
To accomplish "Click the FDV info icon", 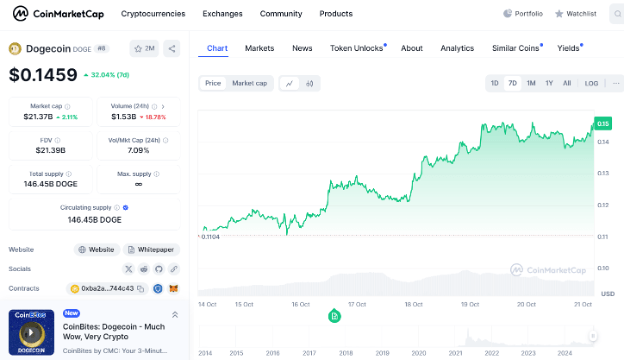I will point(57,140).
